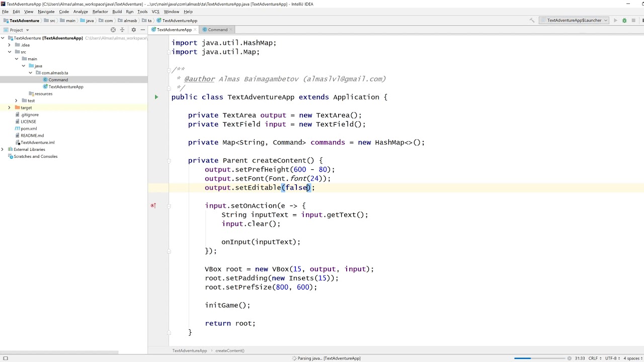Select pom.xml in project tree
This screenshot has width=644, height=362.
coord(29,129)
